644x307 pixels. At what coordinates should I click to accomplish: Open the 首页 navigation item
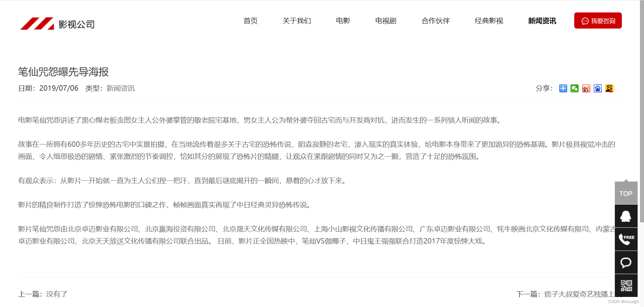[251, 21]
